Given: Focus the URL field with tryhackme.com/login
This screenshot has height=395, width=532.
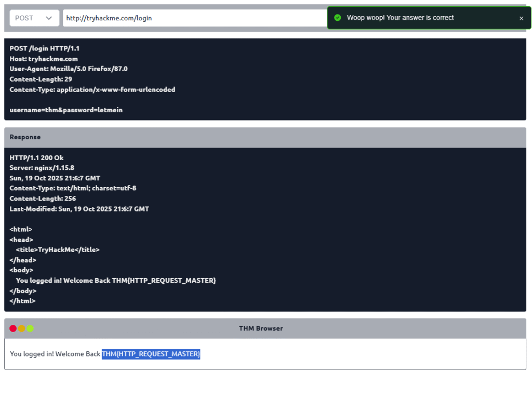Looking at the screenshot, I should point(192,18).
